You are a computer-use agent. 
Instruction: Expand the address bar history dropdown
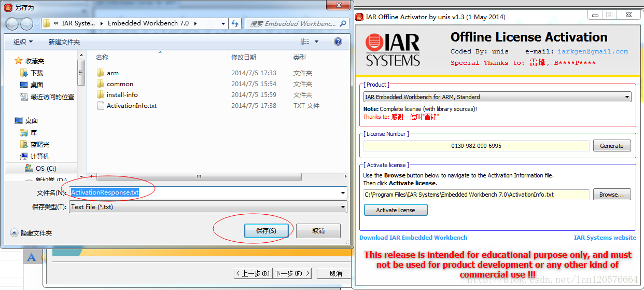pos(223,23)
